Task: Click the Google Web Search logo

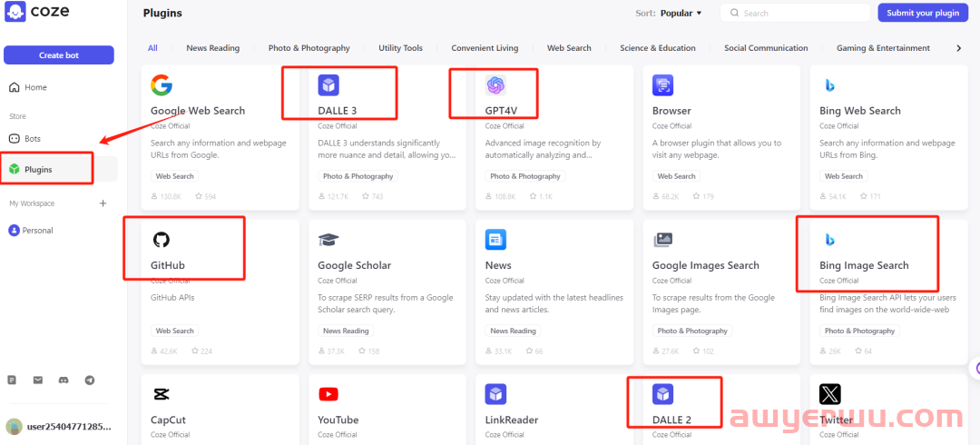Action: click(162, 85)
